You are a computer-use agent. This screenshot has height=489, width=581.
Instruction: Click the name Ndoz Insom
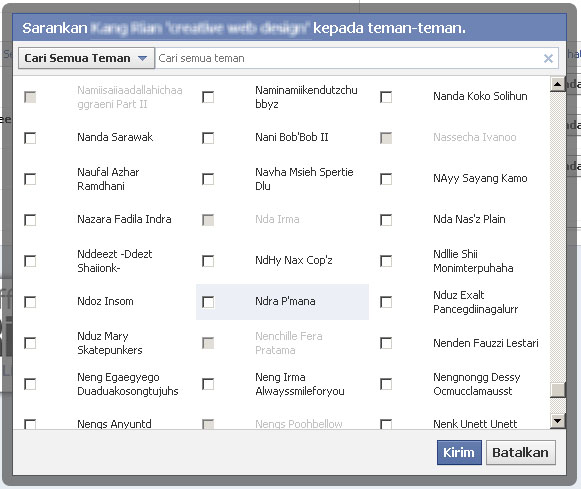click(105, 301)
